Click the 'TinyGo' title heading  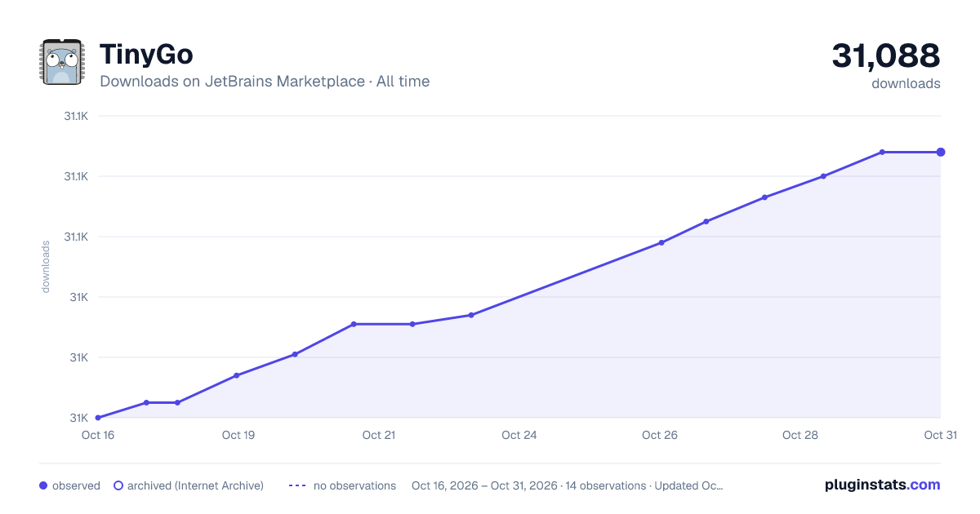coord(146,54)
